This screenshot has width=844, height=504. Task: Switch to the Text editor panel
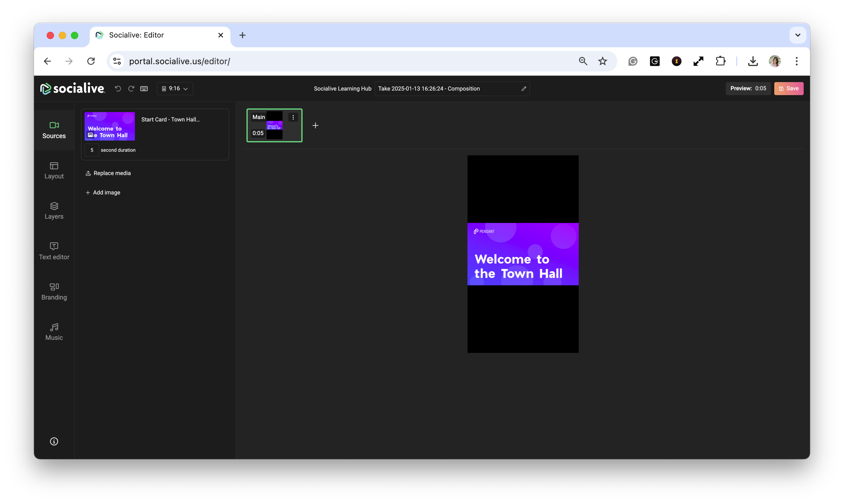pyautogui.click(x=54, y=251)
